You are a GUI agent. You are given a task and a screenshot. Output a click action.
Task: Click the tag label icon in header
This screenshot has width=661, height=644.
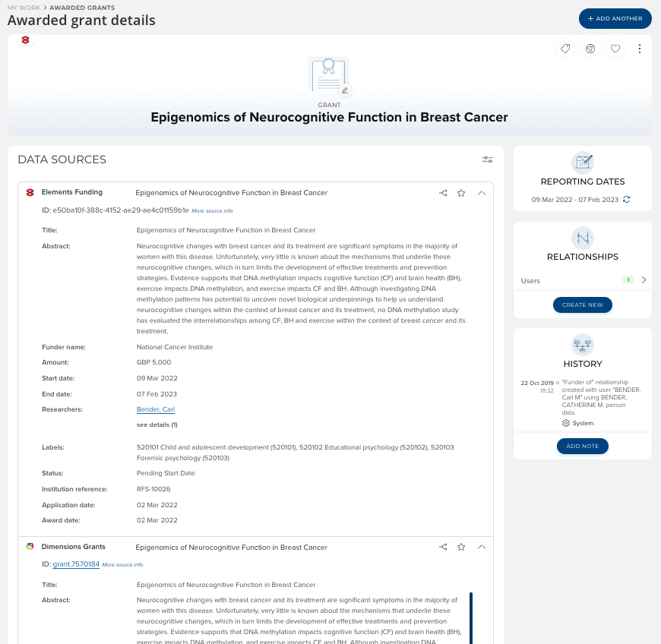click(565, 49)
